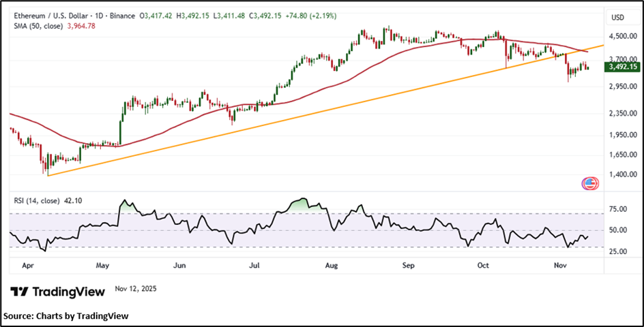
Task: Click the SMA value 3,964.78
Action: point(83,26)
